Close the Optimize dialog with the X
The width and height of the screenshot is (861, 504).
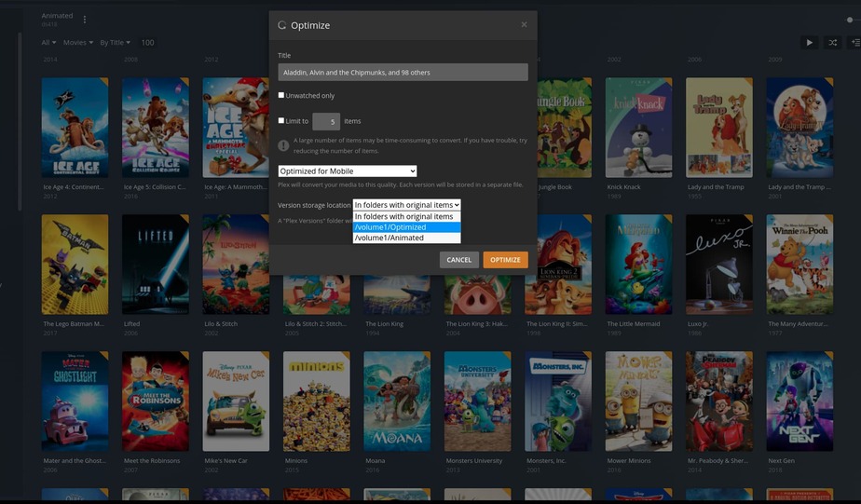click(x=524, y=25)
